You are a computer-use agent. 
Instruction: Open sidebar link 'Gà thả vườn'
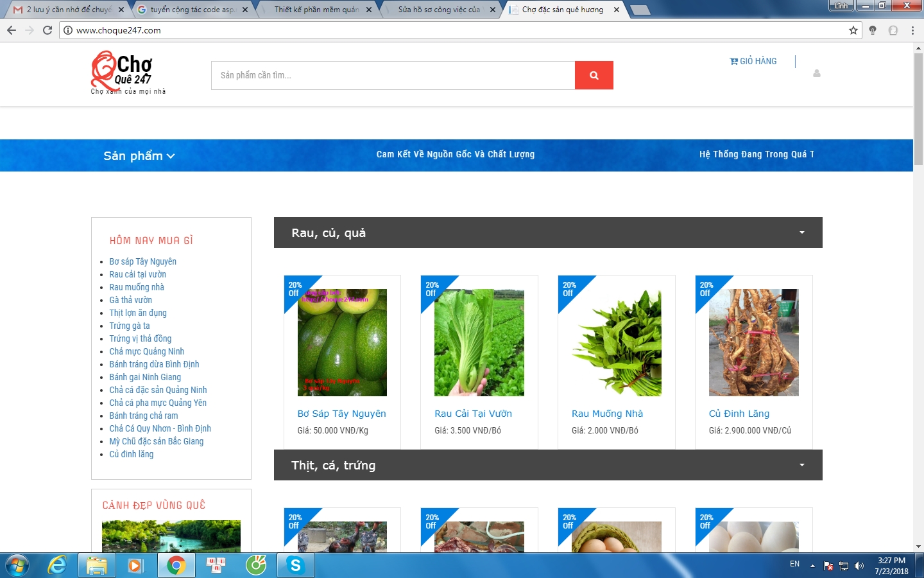[130, 300]
